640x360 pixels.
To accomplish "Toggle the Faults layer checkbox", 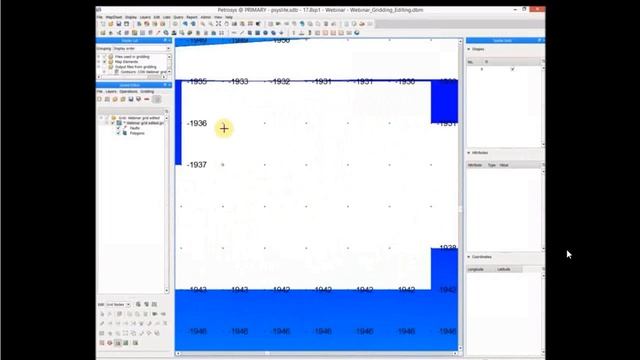I will 118,128.
